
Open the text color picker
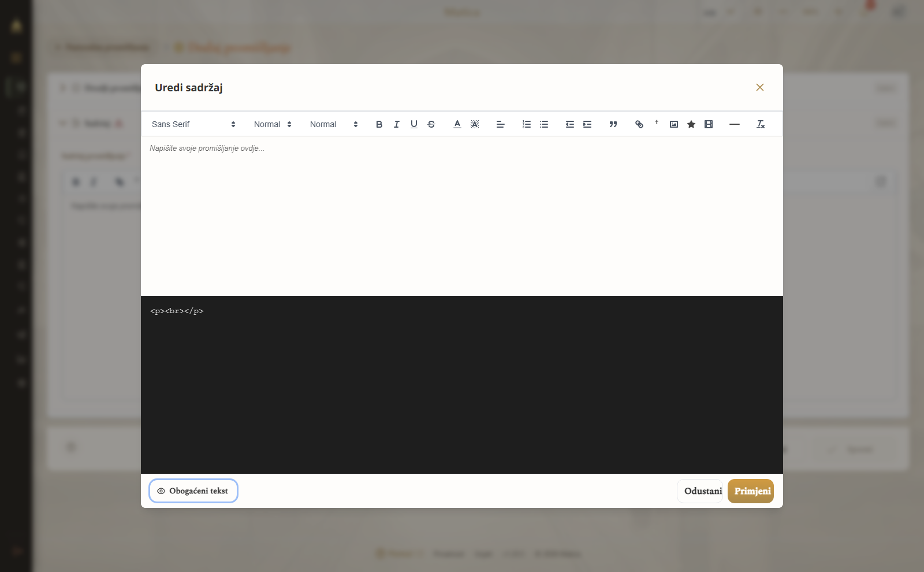click(457, 124)
